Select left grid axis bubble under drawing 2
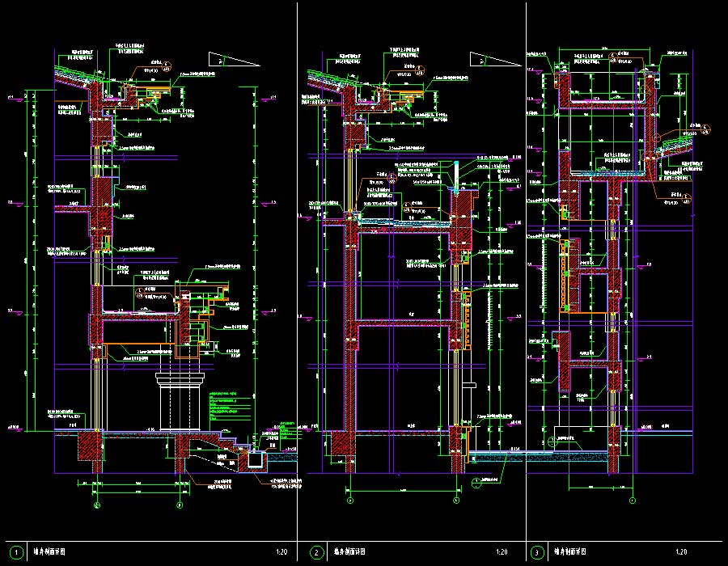 click(350, 501)
